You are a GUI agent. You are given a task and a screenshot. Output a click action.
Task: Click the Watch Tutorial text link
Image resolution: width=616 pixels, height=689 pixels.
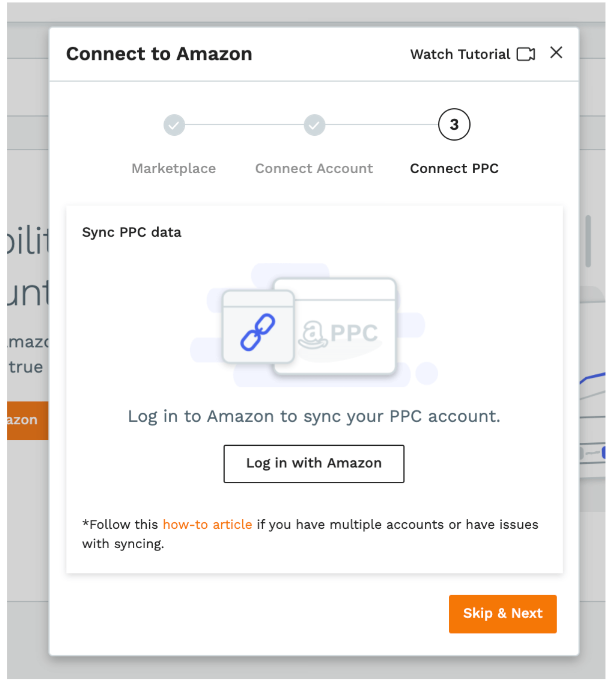click(x=460, y=54)
